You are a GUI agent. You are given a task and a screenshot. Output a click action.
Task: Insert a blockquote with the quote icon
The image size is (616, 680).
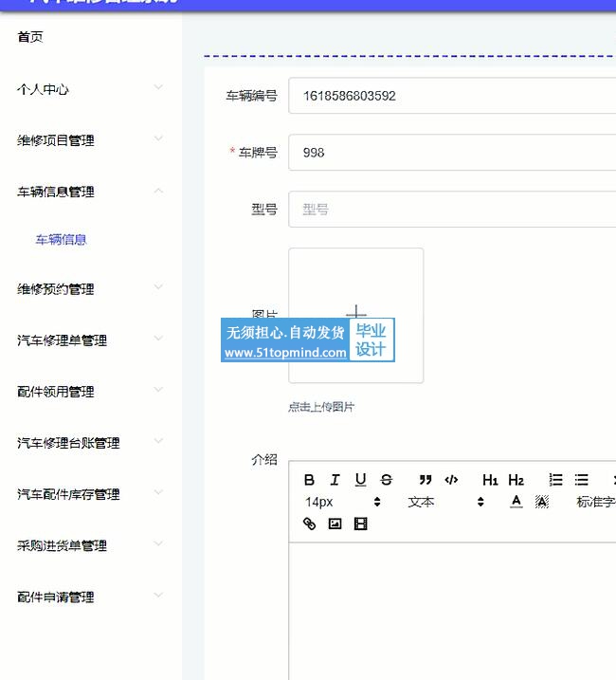coord(426,480)
